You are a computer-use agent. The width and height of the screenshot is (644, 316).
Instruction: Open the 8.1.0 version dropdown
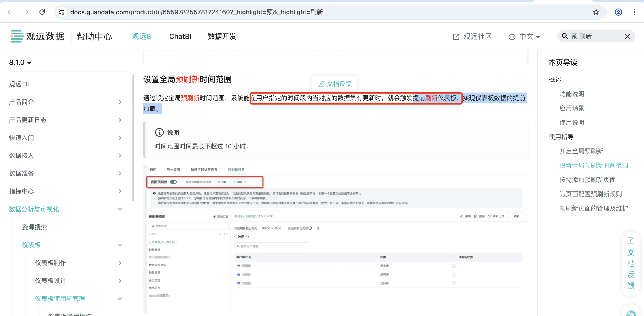(x=21, y=62)
